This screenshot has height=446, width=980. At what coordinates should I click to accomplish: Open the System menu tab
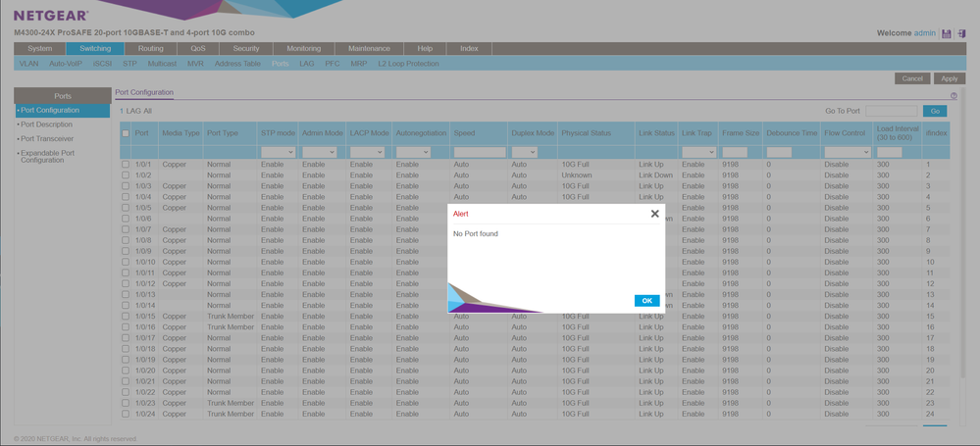[x=40, y=49]
